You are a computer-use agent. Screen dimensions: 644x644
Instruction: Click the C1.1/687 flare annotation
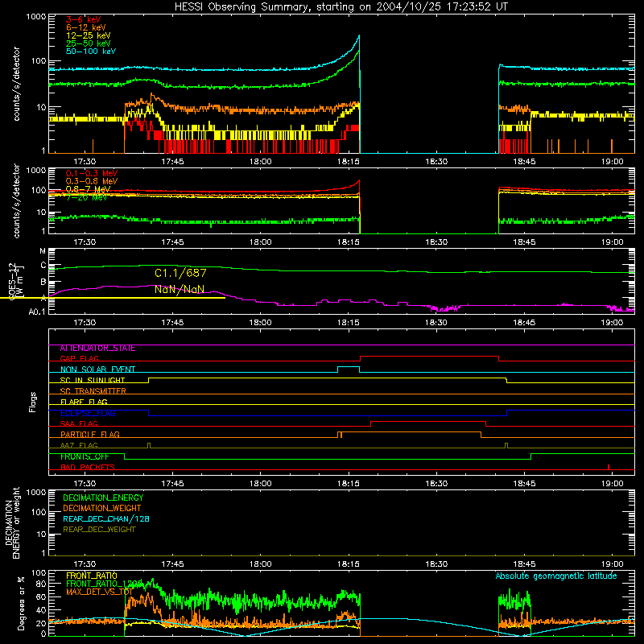180,273
